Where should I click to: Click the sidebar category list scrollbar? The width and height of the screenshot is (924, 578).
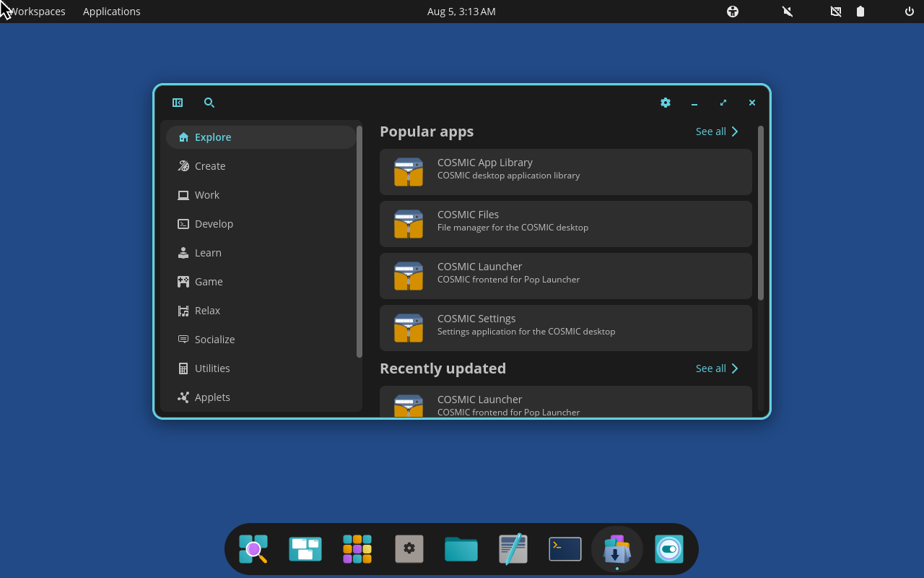point(359,241)
